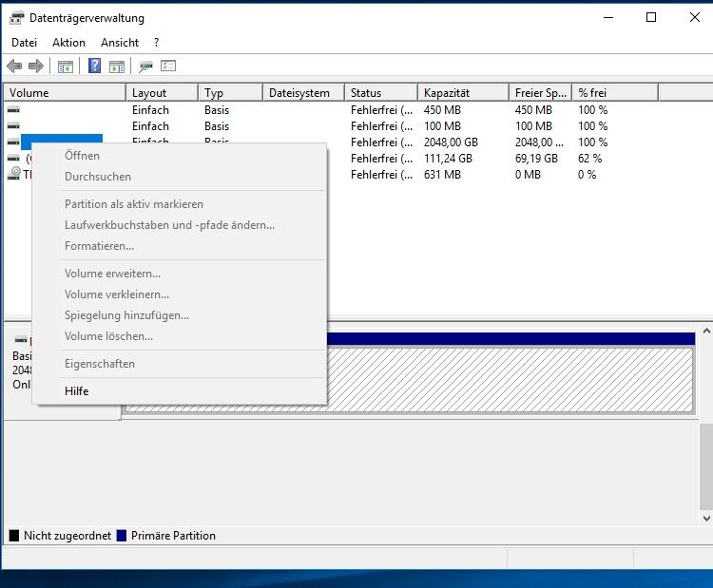
Task: Open the question mark help menu
Action: pyautogui.click(x=157, y=43)
